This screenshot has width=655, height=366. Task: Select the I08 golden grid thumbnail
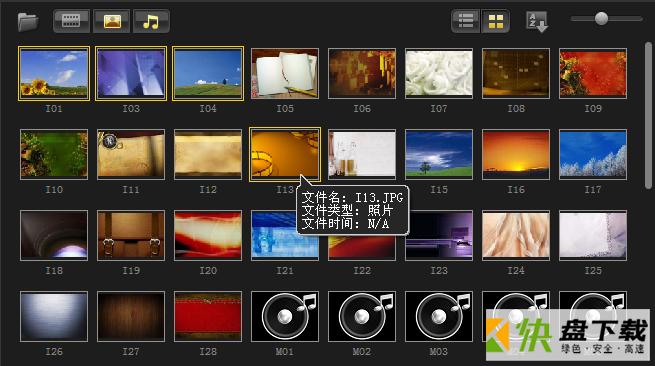(516, 74)
